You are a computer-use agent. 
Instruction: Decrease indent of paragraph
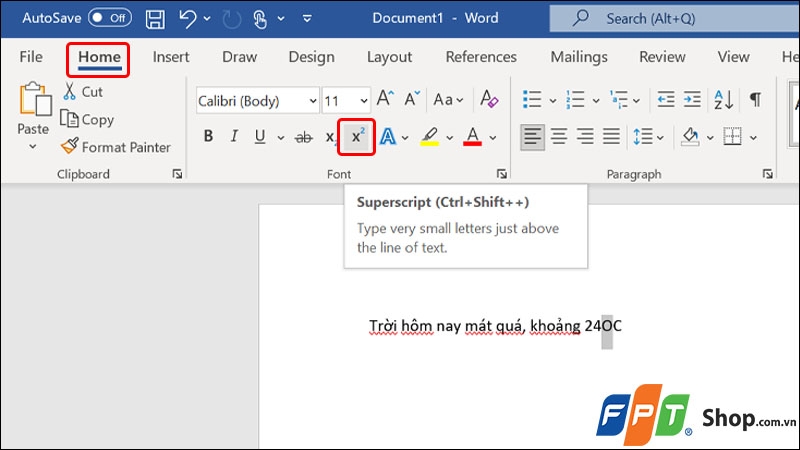pyautogui.click(x=666, y=99)
